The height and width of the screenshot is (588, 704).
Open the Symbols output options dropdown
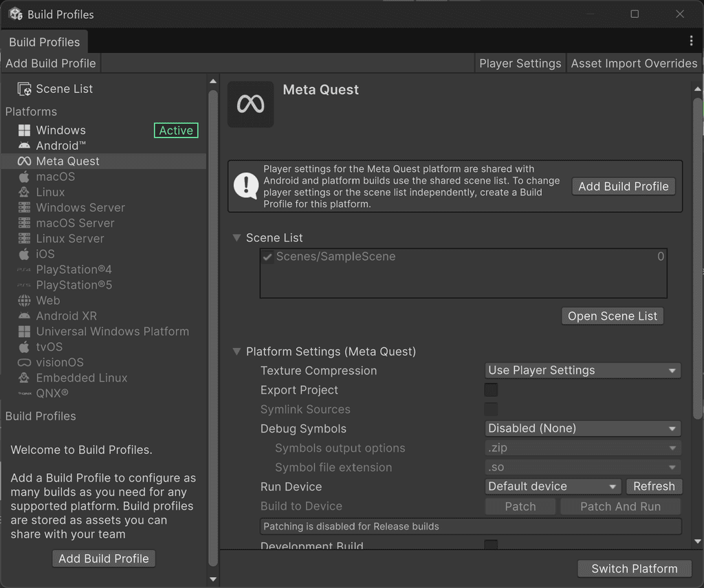click(x=583, y=448)
